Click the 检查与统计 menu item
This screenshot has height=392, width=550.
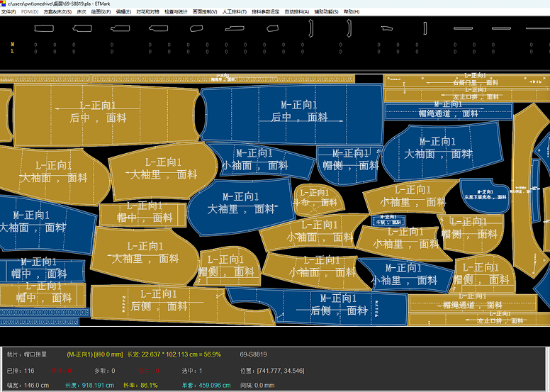tap(176, 12)
